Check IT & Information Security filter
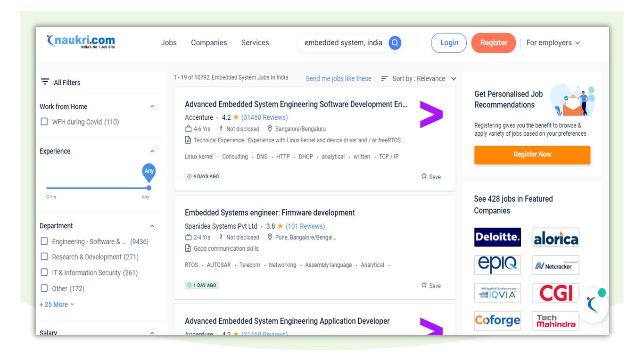Image resolution: width=644 pixels, height=362 pixels. click(x=44, y=272)
